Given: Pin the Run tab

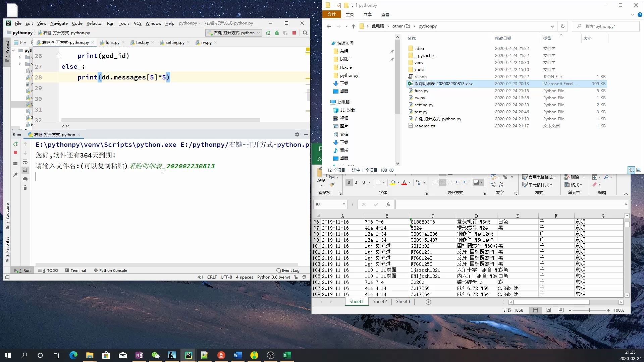Looking at the screenshot, I should (x=15, y=174).
